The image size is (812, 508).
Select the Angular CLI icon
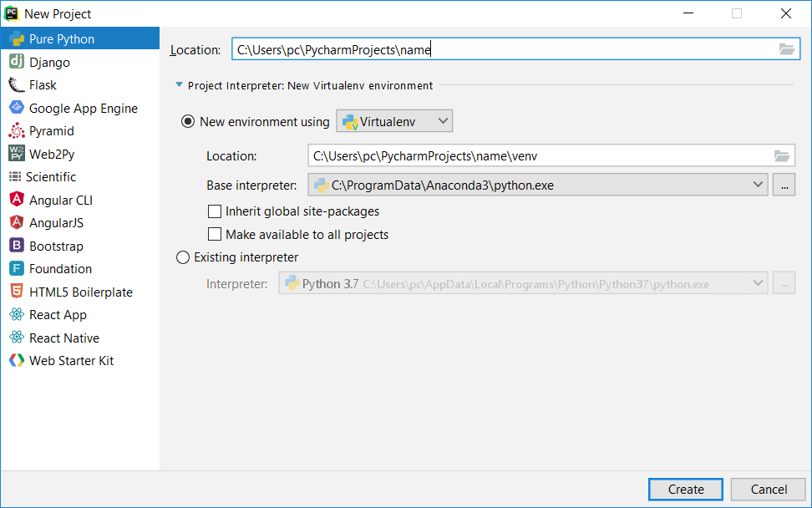pos(17,200)
